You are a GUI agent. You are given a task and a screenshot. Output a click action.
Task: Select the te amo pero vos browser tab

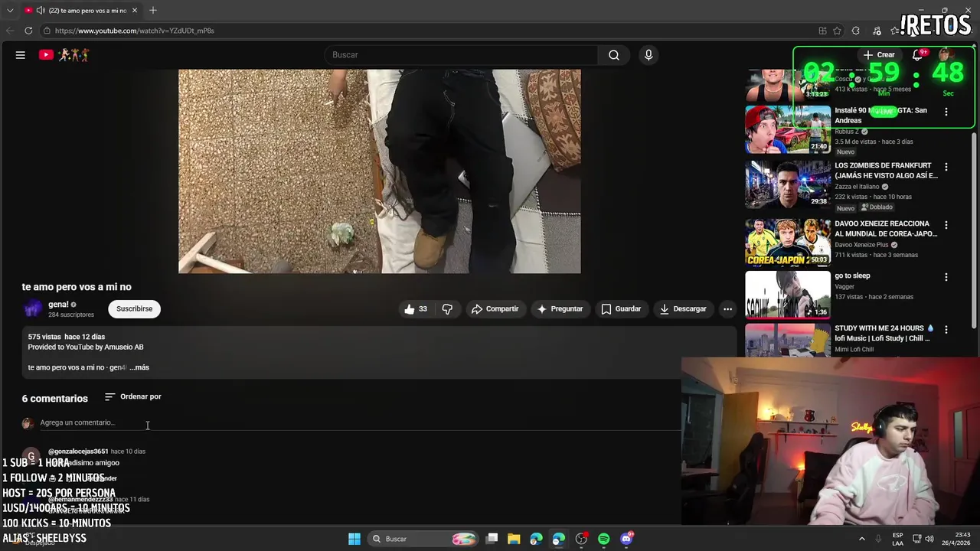(81, 11)
